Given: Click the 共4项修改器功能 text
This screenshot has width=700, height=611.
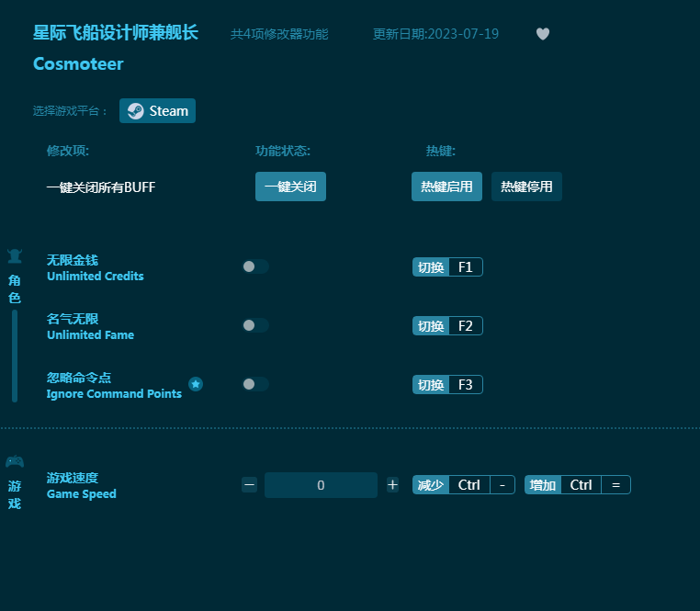Looking at the screenshot, I should coord(279,34).
